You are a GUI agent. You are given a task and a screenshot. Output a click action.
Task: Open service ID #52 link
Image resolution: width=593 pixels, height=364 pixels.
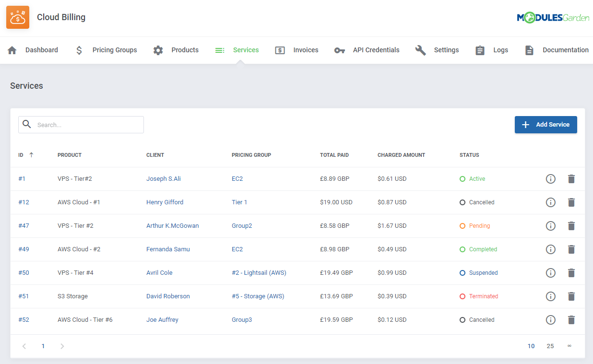click(24, 320)
